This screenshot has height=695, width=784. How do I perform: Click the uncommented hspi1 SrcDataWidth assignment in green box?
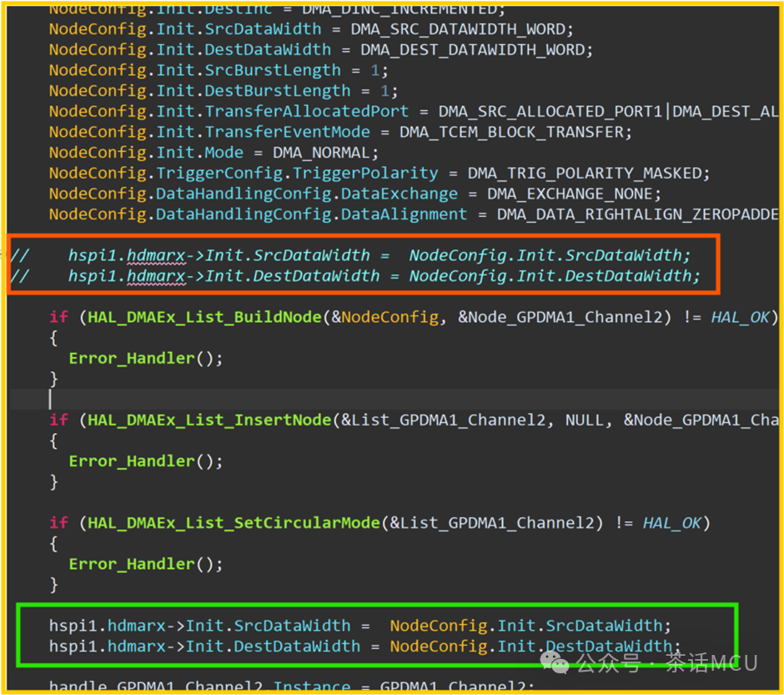click(360, 626)
